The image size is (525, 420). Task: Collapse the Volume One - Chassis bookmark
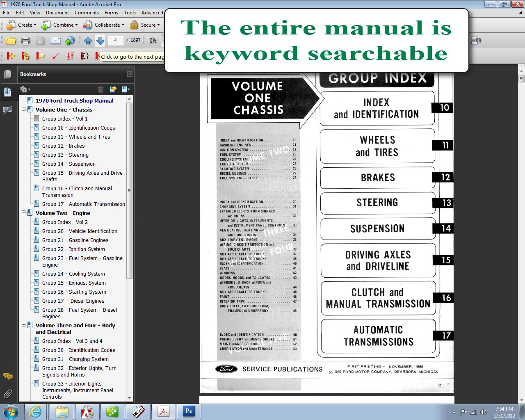[x=24, y=110]
